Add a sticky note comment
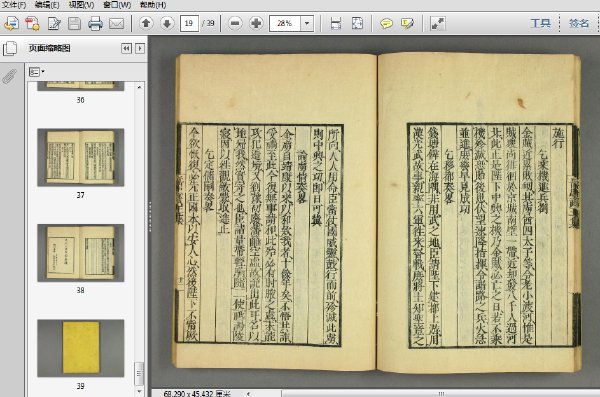 (386, 24)
